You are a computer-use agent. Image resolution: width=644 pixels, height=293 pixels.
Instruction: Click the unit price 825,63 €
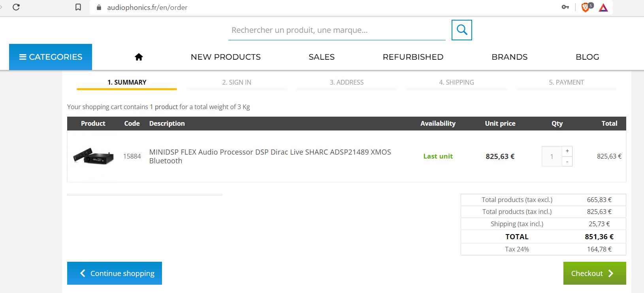coord(500,156)
